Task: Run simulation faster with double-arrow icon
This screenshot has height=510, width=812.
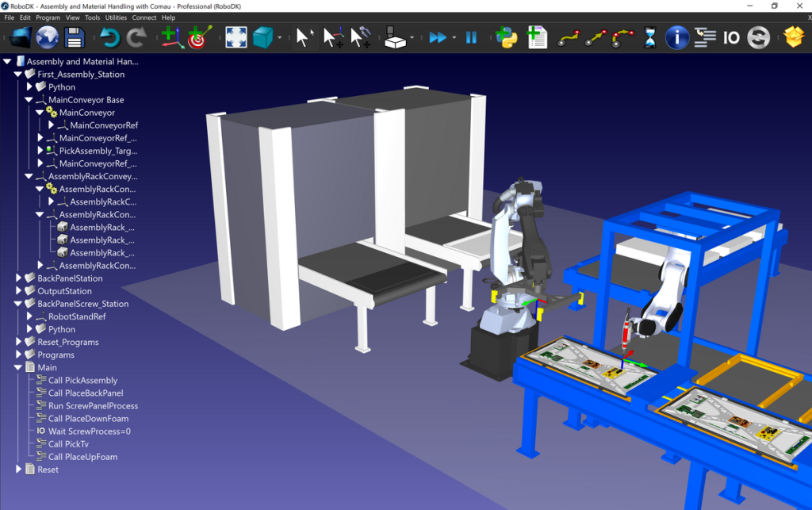Action: pos(439,36)
